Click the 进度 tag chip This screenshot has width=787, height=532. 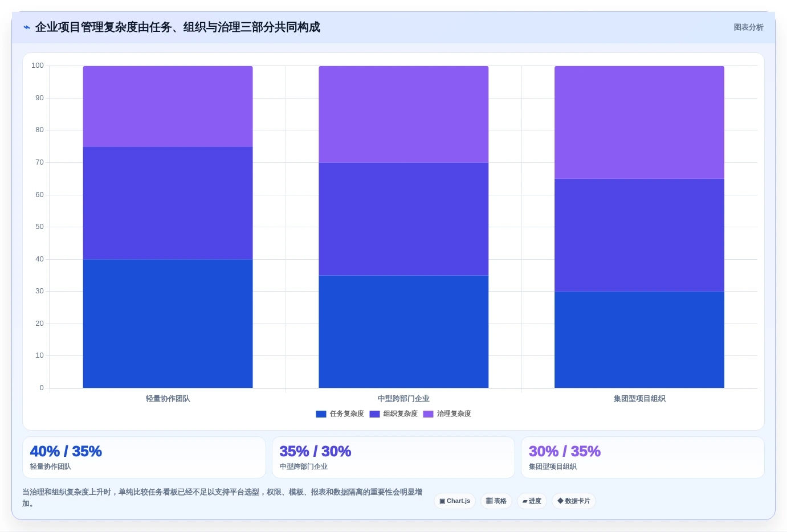point(532,501)
